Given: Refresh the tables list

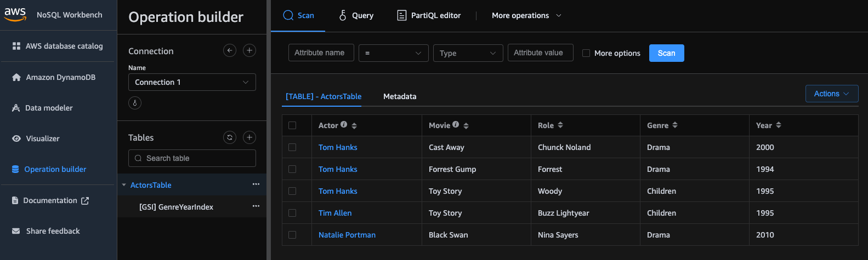Looking at the screenshot, I should (230, 137).
